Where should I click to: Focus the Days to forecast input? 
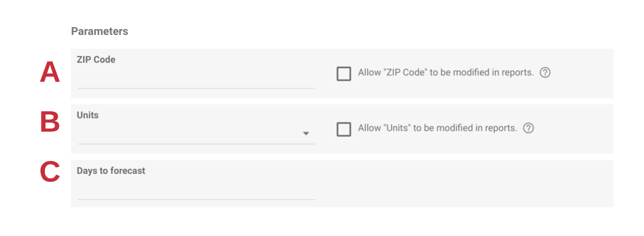(196, 189)
